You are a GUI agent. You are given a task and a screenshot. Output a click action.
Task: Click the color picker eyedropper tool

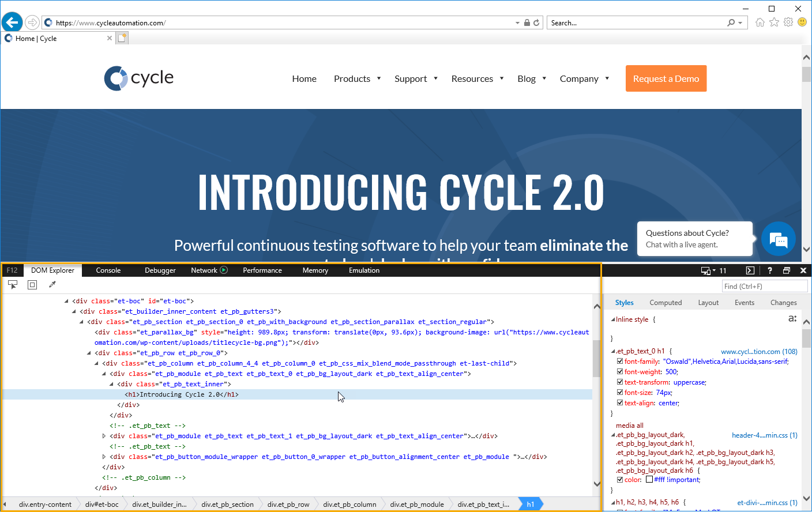[52, 285]
